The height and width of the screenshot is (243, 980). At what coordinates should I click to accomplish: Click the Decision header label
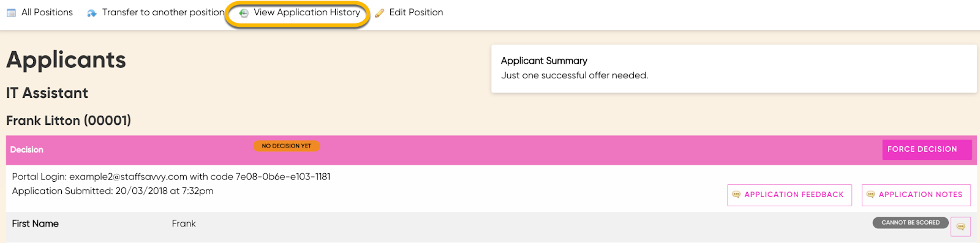pos(27,150)
